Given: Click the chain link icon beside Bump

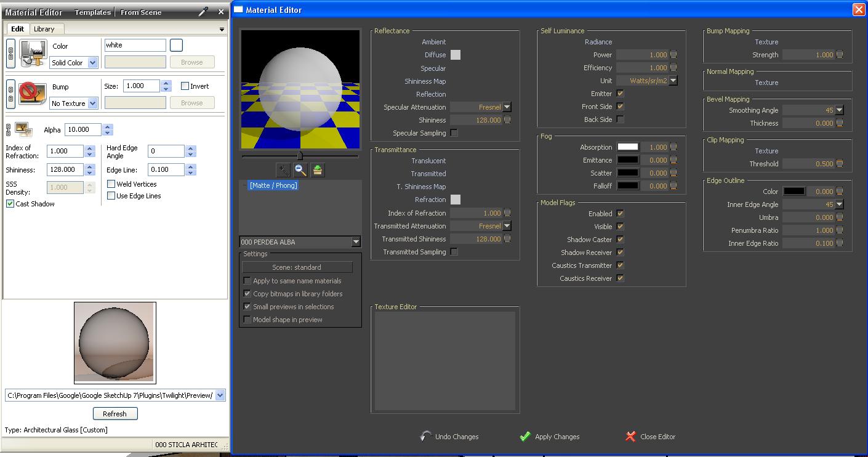Looking at the screenshot, I should pyautogui.click(x=10, y=94).
